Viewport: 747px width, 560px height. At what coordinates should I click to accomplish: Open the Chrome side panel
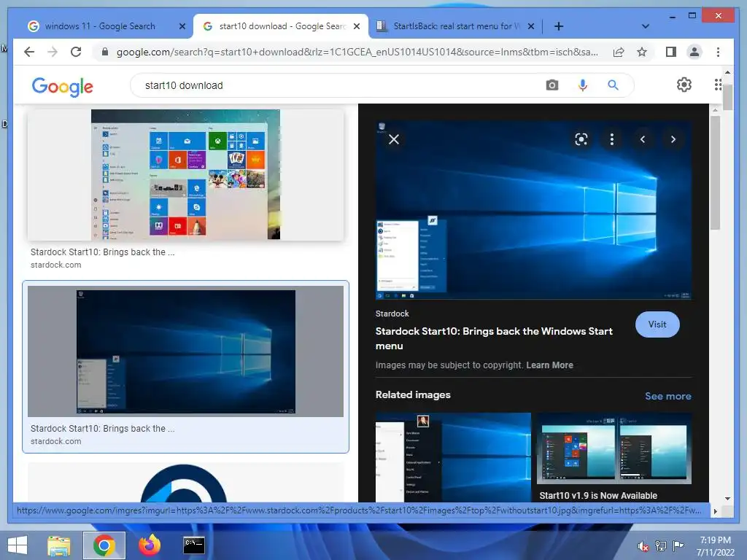[x=671, y=52]
